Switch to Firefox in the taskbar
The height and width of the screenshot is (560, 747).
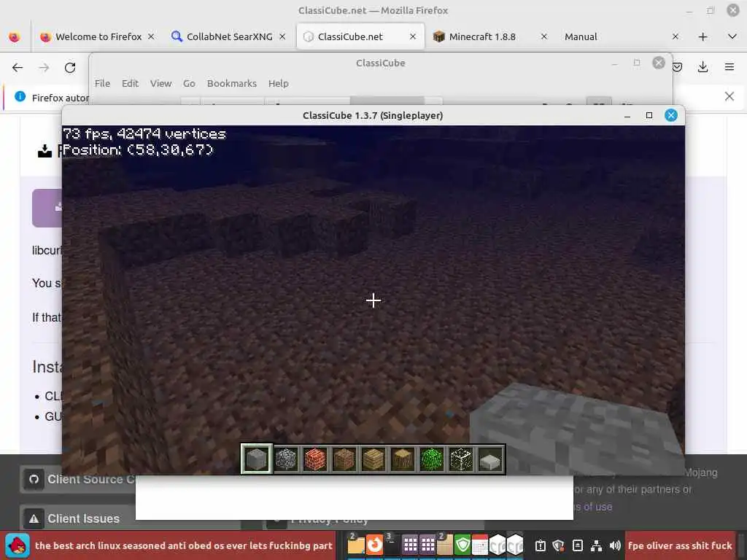[x=374, y=545]
